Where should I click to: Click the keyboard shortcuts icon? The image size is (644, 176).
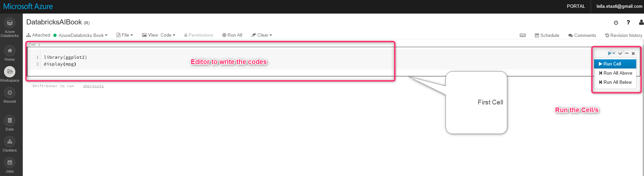click(523, 35)
